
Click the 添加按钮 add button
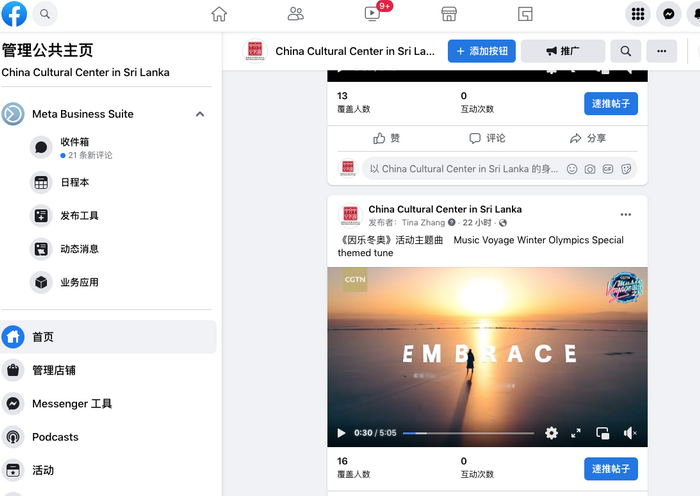pyautogui.click(x=482, y=51)
